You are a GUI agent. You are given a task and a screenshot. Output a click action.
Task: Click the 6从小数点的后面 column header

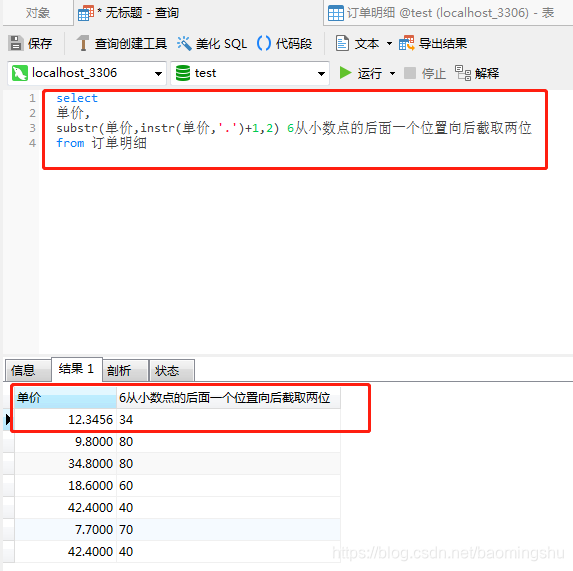click(228, 397)
